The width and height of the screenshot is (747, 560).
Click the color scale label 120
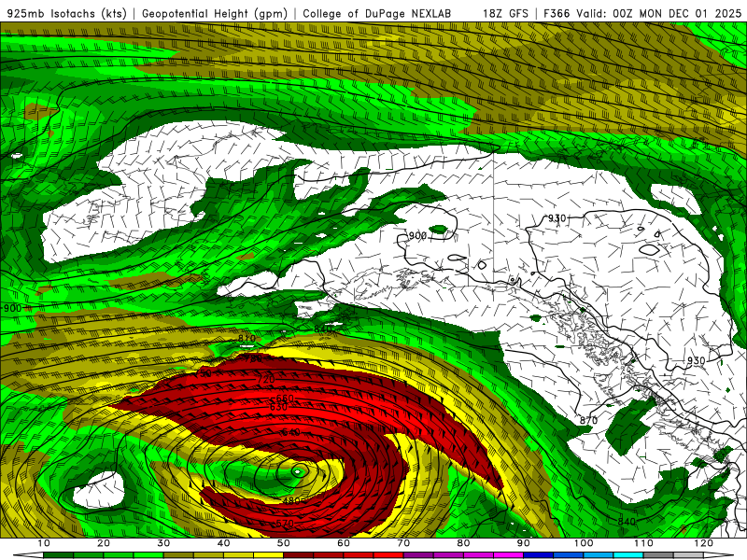click(704, 543)
